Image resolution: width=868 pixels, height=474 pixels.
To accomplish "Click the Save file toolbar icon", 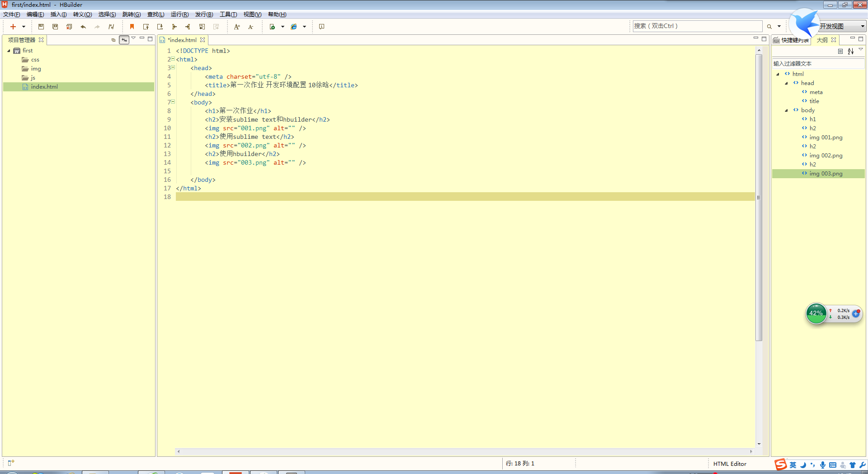I will pos(41,27).
